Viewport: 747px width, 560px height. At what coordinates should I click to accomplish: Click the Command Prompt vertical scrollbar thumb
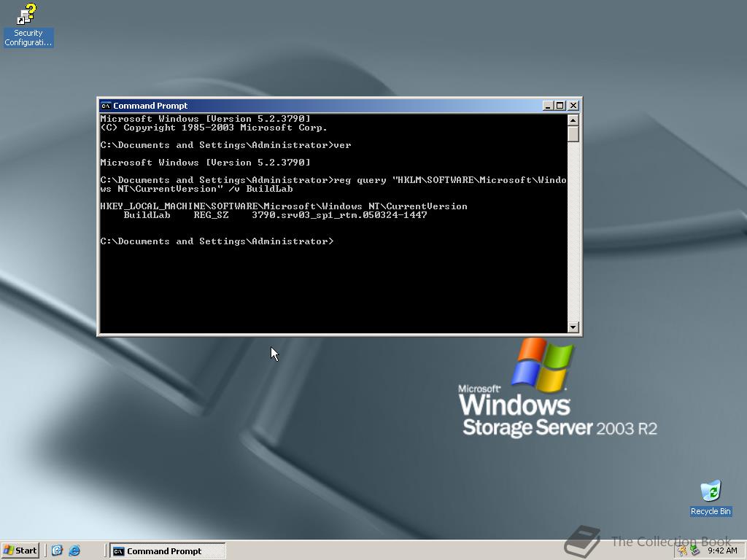[573, 134]
